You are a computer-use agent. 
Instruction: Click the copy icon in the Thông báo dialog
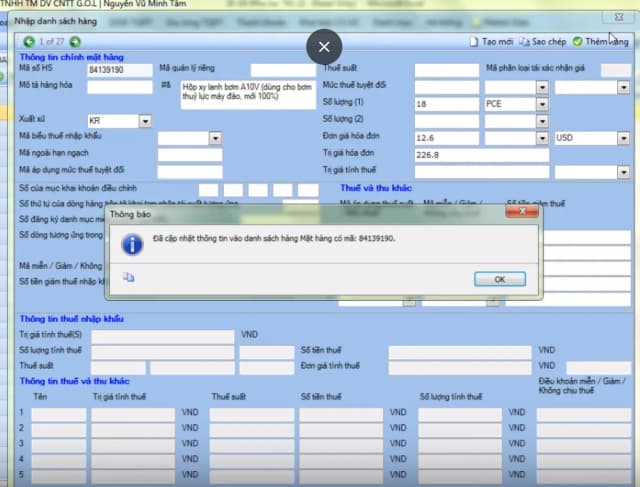pyautogui.click(x=128, y=279)
